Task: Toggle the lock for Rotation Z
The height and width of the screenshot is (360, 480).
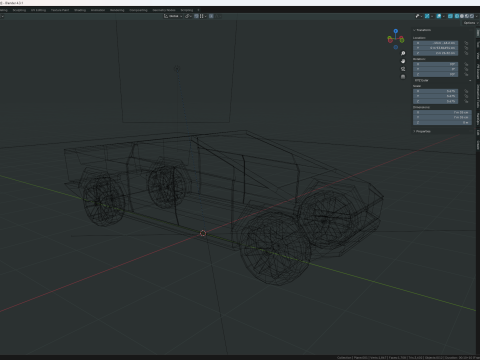Action: pyautogui.click(x=466, y=74)
